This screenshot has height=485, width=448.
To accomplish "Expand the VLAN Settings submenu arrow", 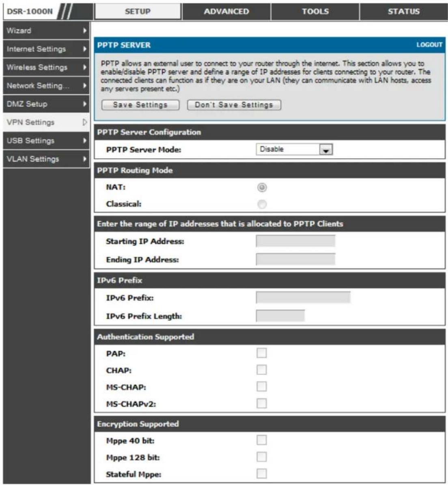I will (x=84, y=159).
